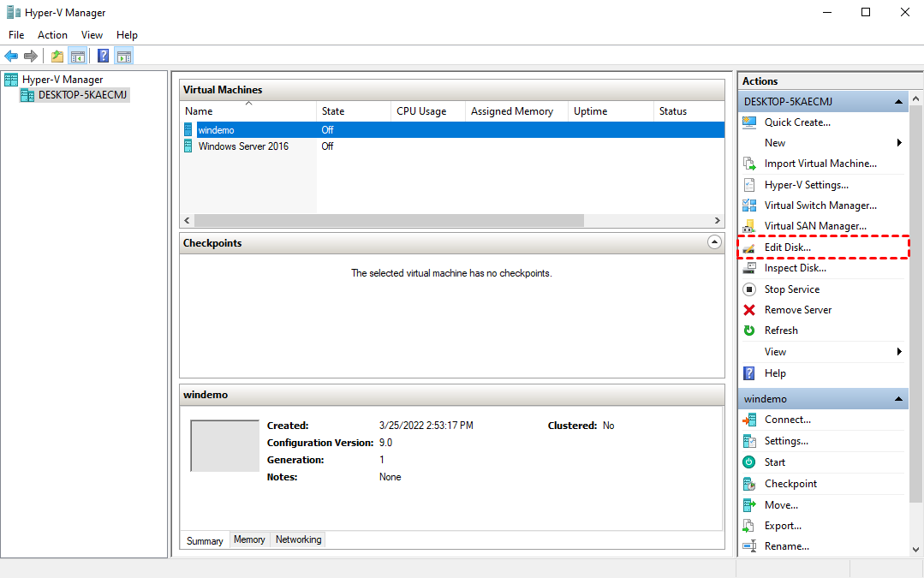The width and height of the screenshot is (924, 578).
Task: Click the Up one level folder icon
Action: tap(57, 56)
